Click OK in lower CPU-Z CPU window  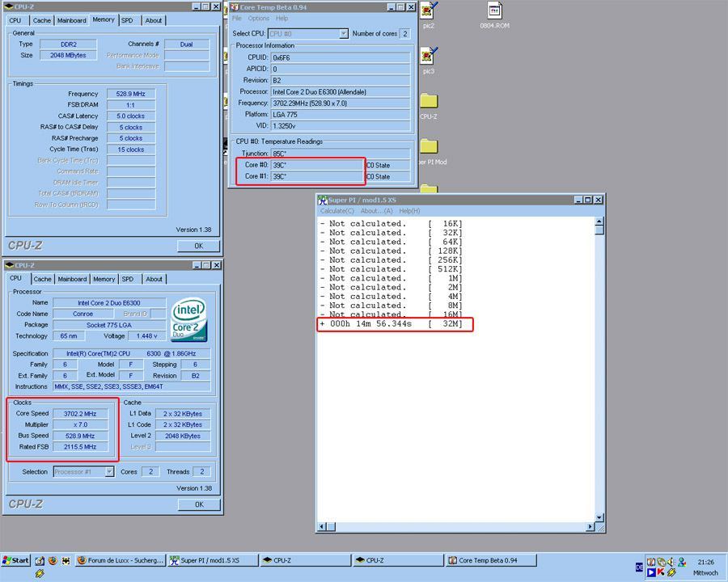[x=199, y=504]
